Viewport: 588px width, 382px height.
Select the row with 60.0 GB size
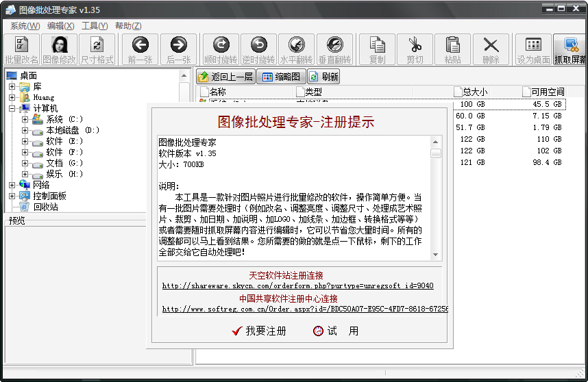coord(509,116)
